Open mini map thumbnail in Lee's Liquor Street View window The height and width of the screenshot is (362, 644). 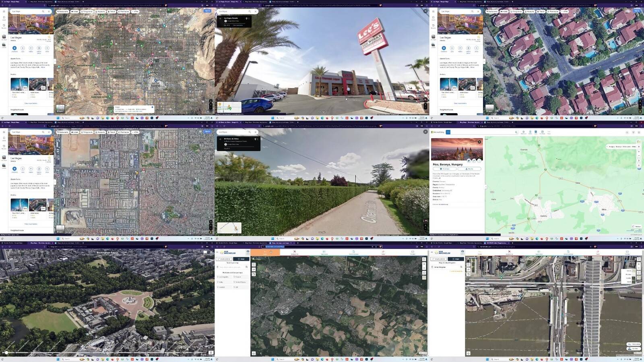[x=229, y=107]
